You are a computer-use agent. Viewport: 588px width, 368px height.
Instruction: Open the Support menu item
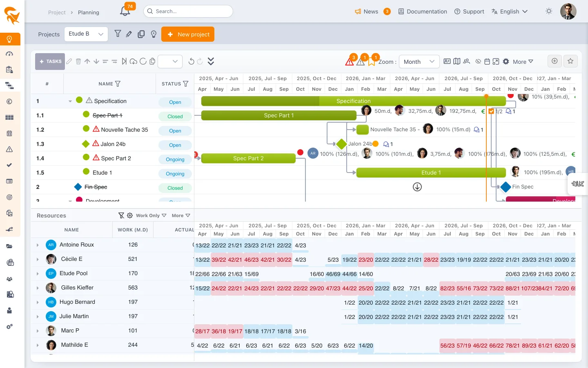tap(469, 11)
